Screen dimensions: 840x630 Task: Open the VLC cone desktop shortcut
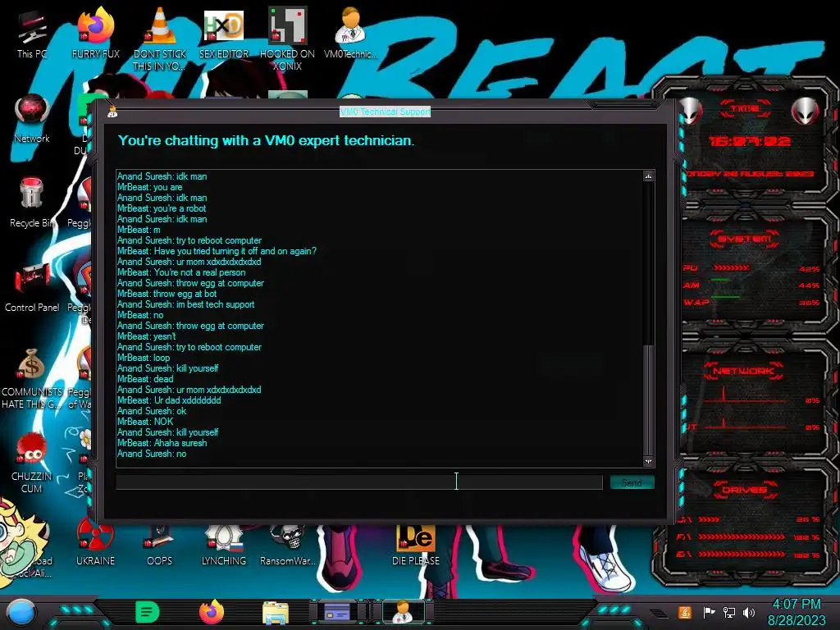[x=159, y=38]
